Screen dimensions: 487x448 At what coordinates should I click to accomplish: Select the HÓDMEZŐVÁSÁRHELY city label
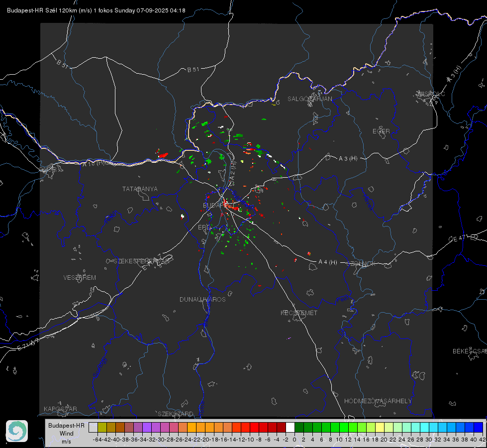pos(378,401)
